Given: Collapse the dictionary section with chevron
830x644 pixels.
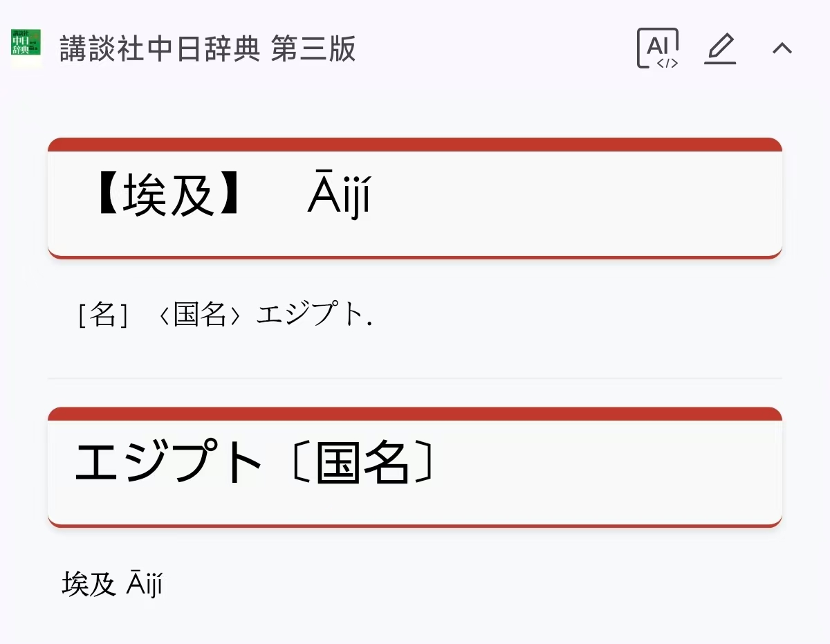Looking at the screenshot, I should 782,48.
